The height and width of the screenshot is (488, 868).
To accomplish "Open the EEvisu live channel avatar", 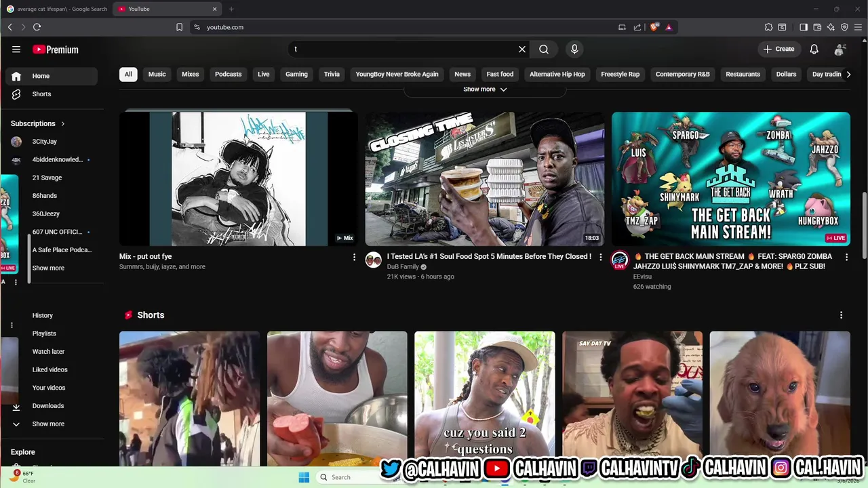I will click(x=620, y=260).
